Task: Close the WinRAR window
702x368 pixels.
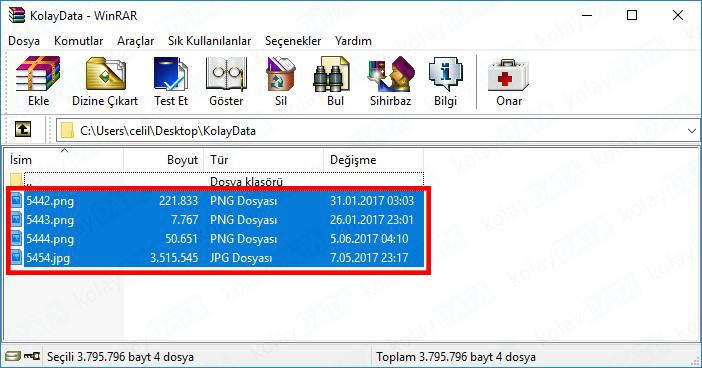Action: 678,15
